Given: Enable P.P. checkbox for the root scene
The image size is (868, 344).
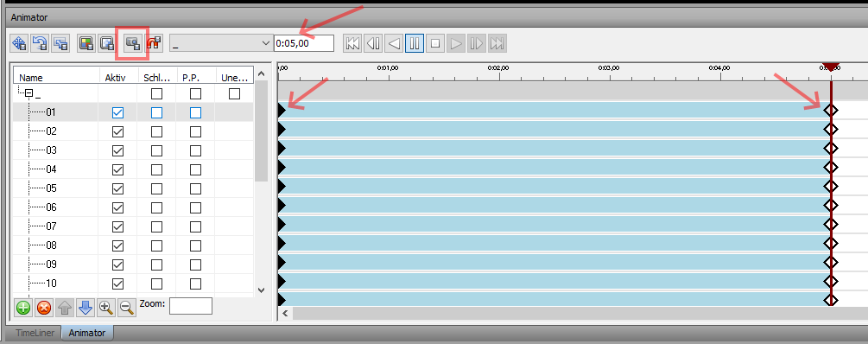Looking at the screenshot, I should [x=195, y=93].
